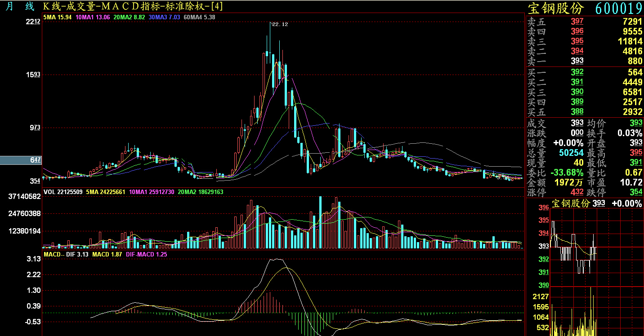Select the 买五 bid row
This screenshot has width=644, height=336.
point(585,112)
